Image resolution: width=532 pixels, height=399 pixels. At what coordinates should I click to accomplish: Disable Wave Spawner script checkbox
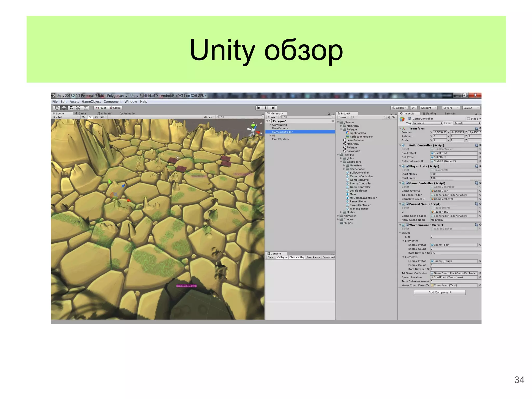point(407,225)
